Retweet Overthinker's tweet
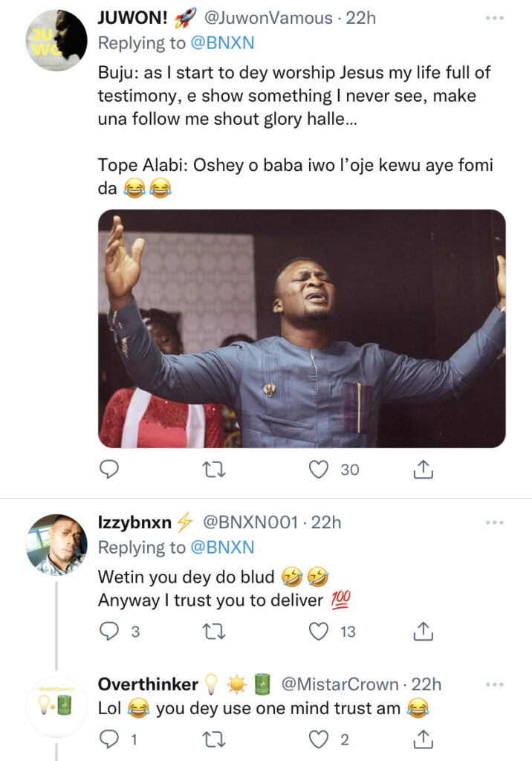This screenshot has width=532, height=761. click(x=215, y=739)
